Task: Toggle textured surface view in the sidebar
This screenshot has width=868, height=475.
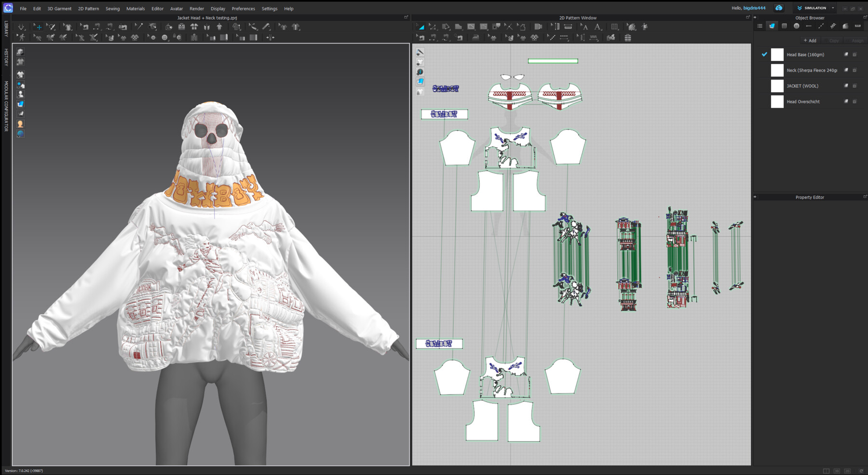Action: [x=20, y=104]
